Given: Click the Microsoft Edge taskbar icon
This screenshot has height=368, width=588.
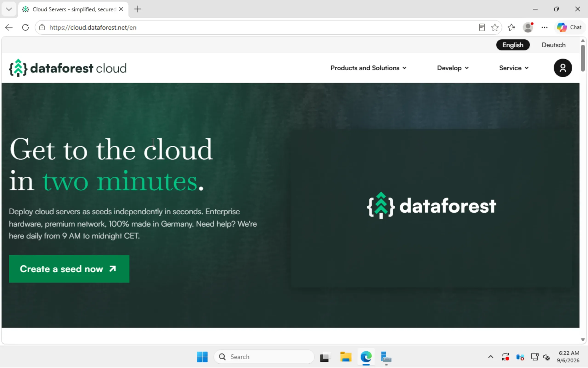Looking at the screenshot, I should coord(366,357).
